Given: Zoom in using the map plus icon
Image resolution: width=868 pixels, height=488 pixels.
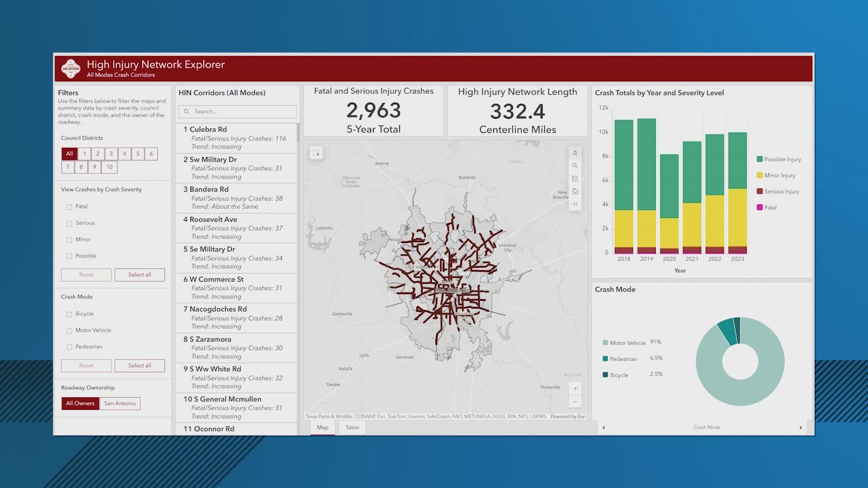Looking at the screenshot, I should (x=575, y=388).
